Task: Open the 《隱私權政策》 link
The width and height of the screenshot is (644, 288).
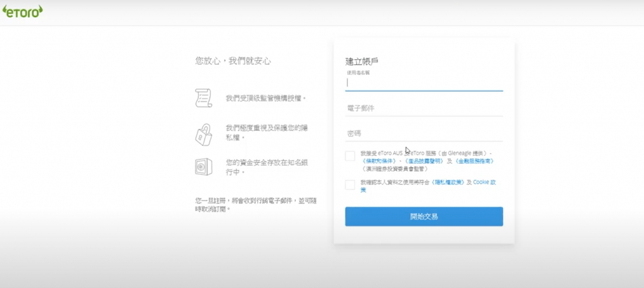Action: [447, 182]
